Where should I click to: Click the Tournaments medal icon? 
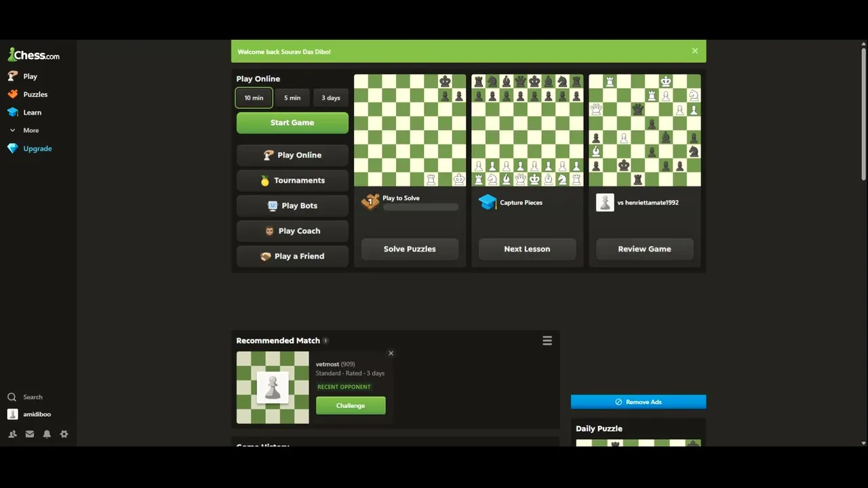tap(265, 181)
